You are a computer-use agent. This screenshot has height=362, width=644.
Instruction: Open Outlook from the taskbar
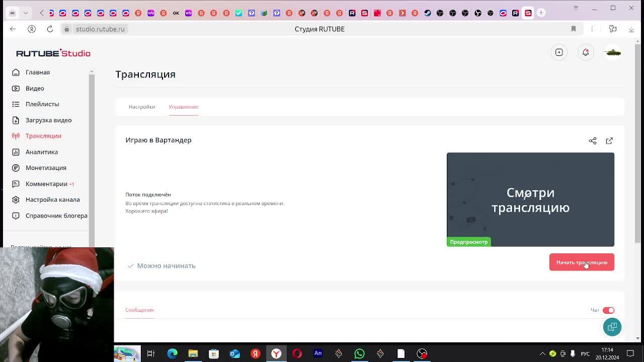tap(234, 353)
